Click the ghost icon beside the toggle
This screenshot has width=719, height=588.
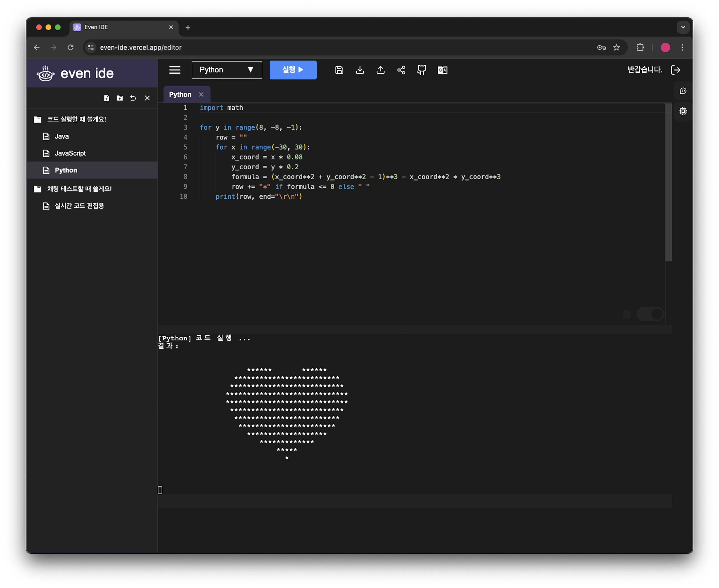click(627, 314)
